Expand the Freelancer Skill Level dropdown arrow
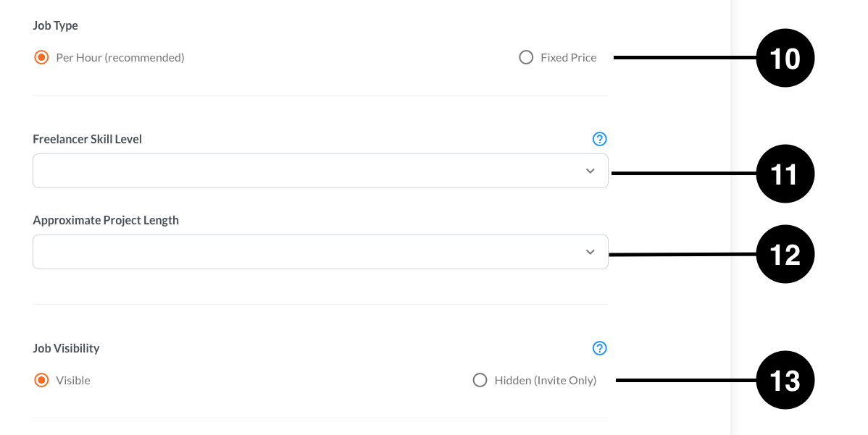Screen dimensions: 868x435 click(590, 172)
